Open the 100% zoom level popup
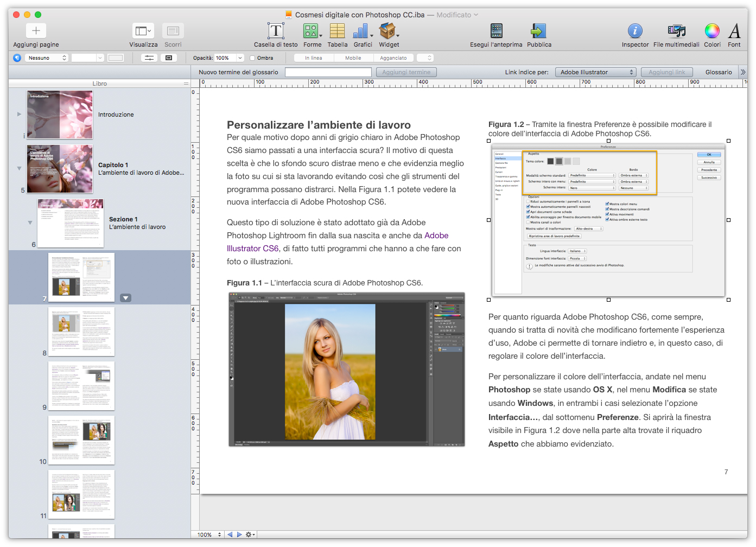Image resolution: width=756 pixels, height=547 pixels. click(x=209, y=535)
